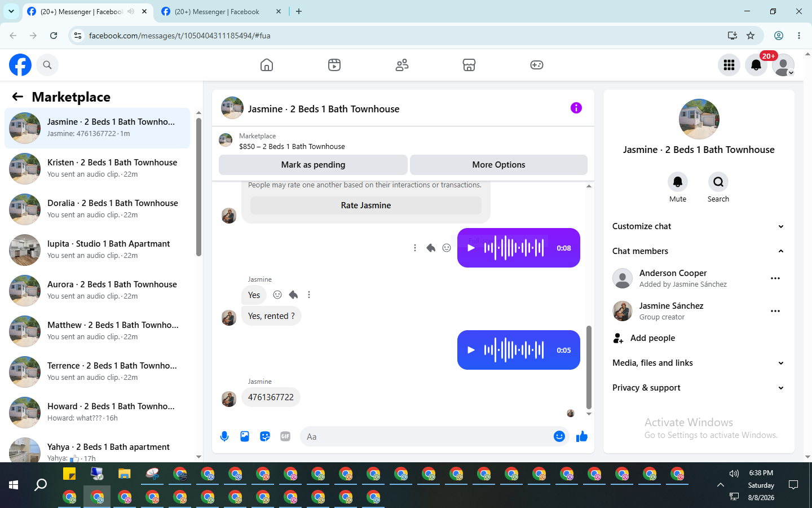React to Jasmine's 'Yes' message
This screenshot has height=508, width=812.
[277, 295]
